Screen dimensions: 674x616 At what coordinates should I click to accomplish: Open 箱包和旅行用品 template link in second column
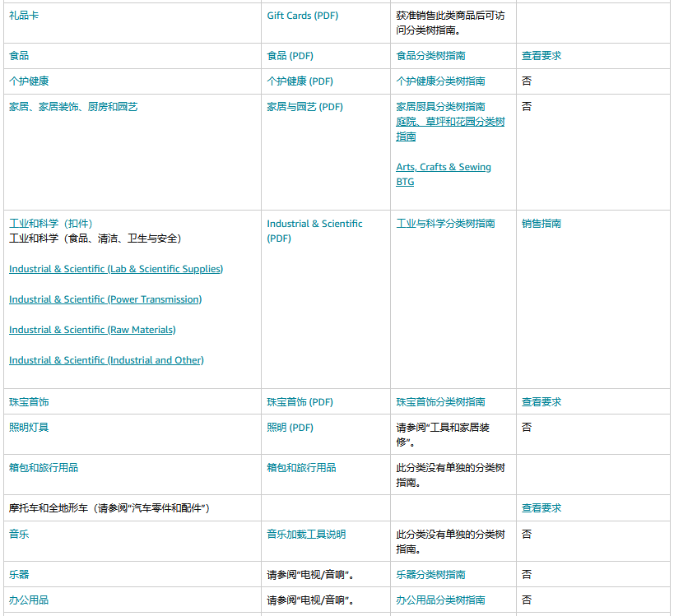[301, 468]
